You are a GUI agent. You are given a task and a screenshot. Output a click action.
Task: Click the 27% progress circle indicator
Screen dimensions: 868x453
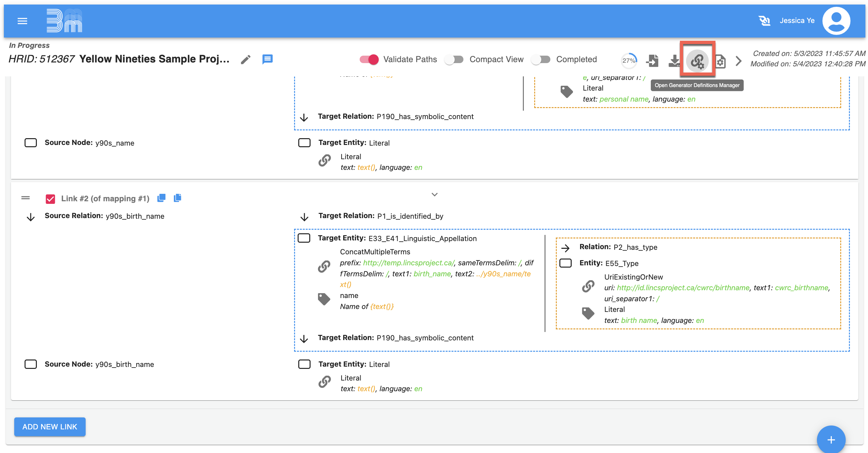tap(629, 61)
